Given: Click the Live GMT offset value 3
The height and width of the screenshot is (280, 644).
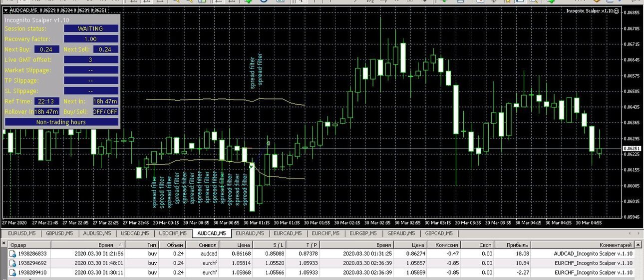Looking at the screenshot, I should [91, 60].
